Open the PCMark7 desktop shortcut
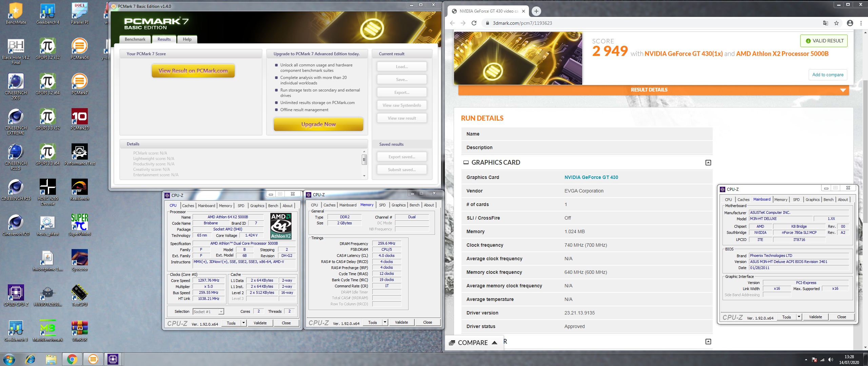The width and height of the screenshot is (868, 366). [80, 84]
